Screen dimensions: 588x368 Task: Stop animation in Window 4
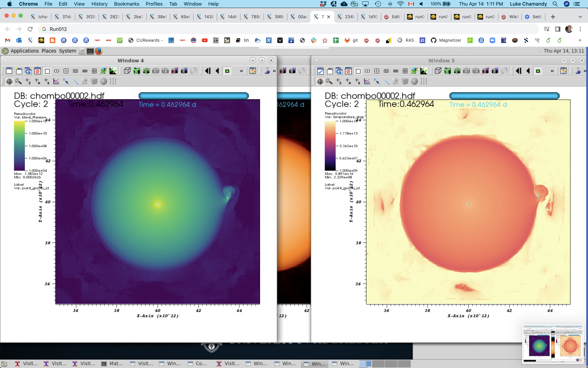(x=227, y=71)
